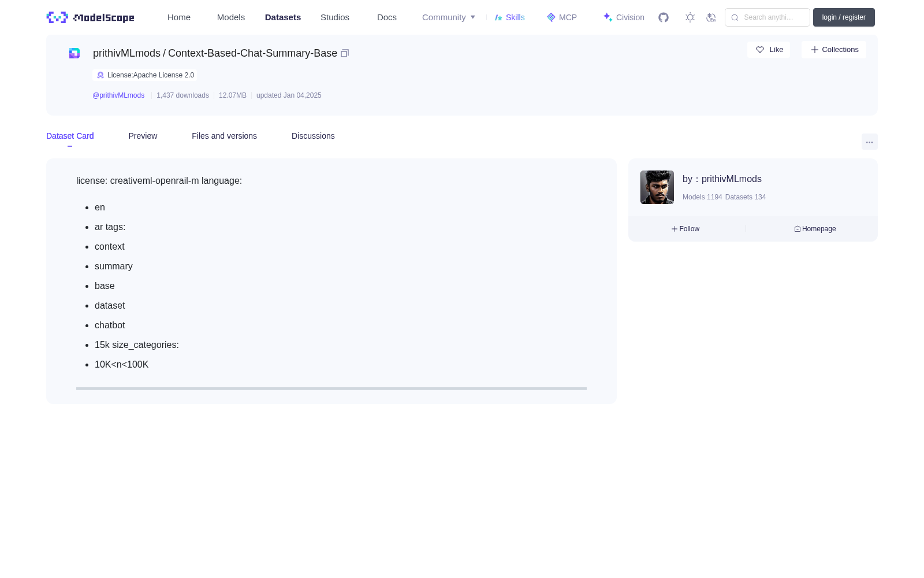Click the '10K<n<100K' list item

tap(122, 365)
